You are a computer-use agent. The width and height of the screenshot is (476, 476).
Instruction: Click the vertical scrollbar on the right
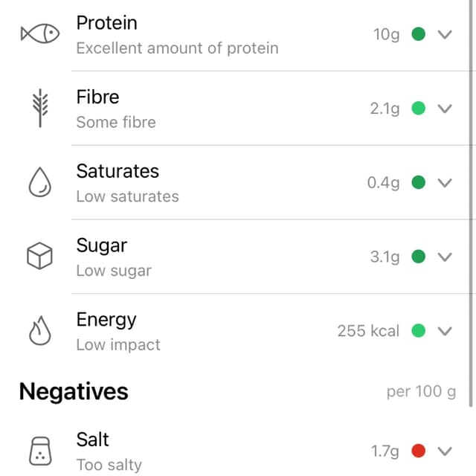tap(472, 201)
